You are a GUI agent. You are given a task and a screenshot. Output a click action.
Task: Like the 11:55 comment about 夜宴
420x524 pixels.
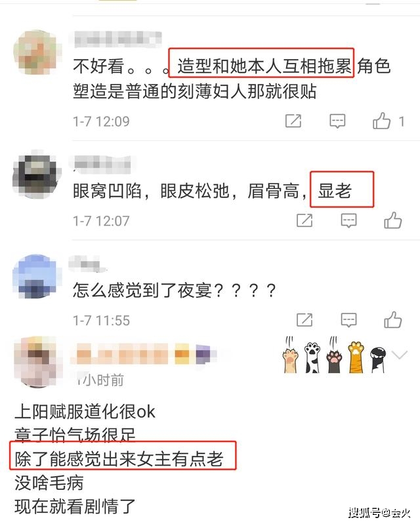[x=393, y=320]
